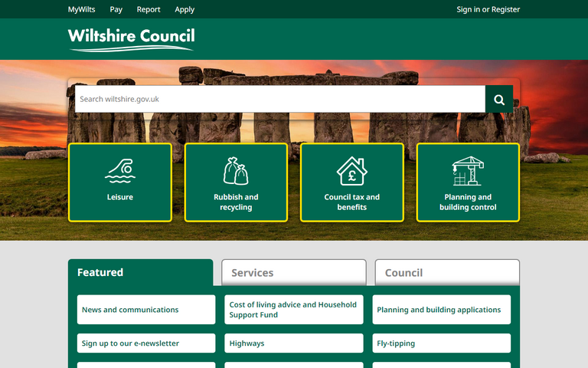Select Pay in the top menu

point(116,9)
